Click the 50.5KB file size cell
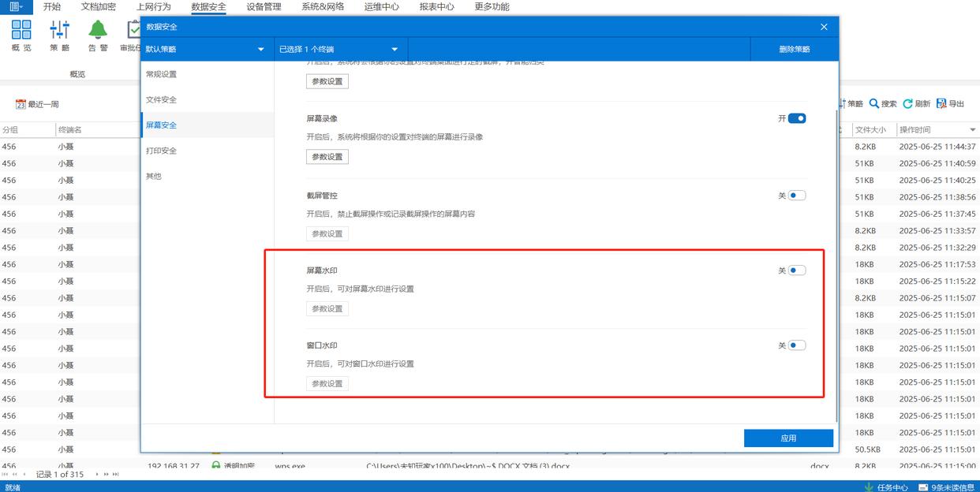 tap(873, 449)
